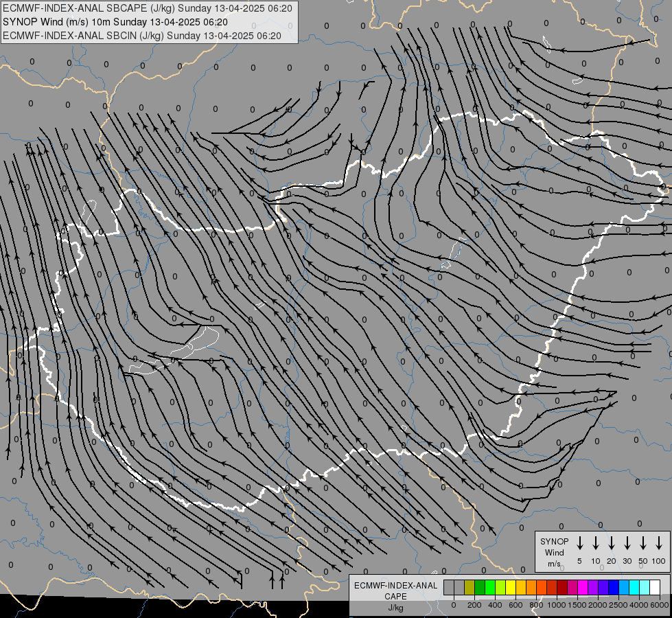Image resolution: width=672 pixels, height=618 pixels.
Task: Click the 600 tick label on CAPE scale
Action: (x=515, y=605)
